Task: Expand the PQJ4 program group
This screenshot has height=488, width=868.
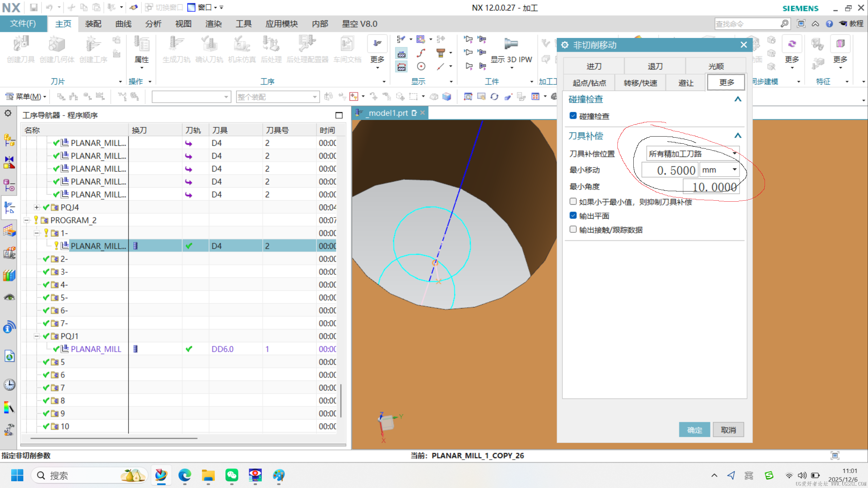Action: click(37, 207)
